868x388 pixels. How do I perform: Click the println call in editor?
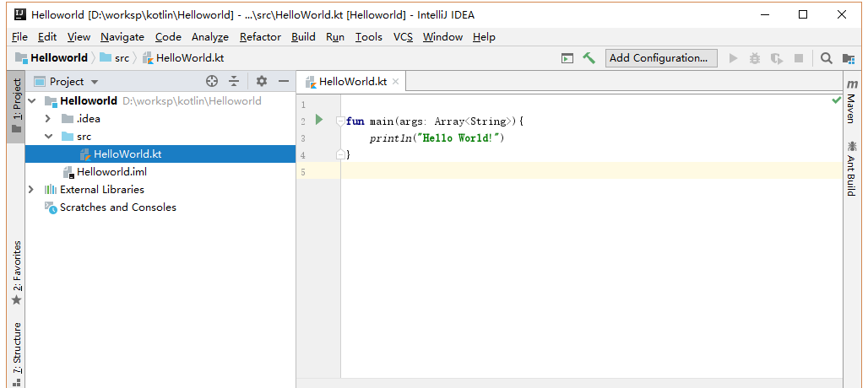tap(393, 138)
